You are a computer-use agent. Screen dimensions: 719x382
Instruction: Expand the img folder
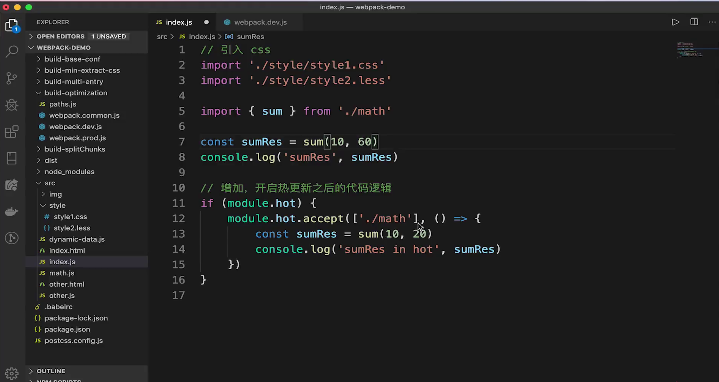pos(87,194)
